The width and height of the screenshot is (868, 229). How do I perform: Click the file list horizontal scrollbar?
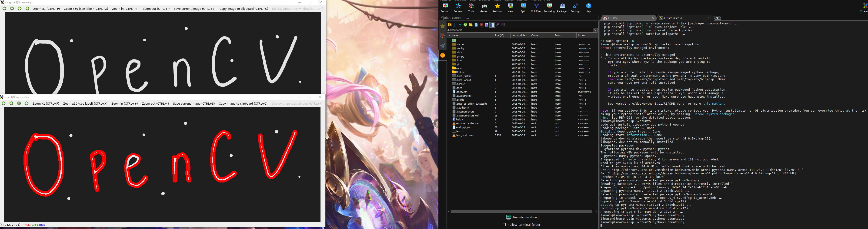(521, 212)
